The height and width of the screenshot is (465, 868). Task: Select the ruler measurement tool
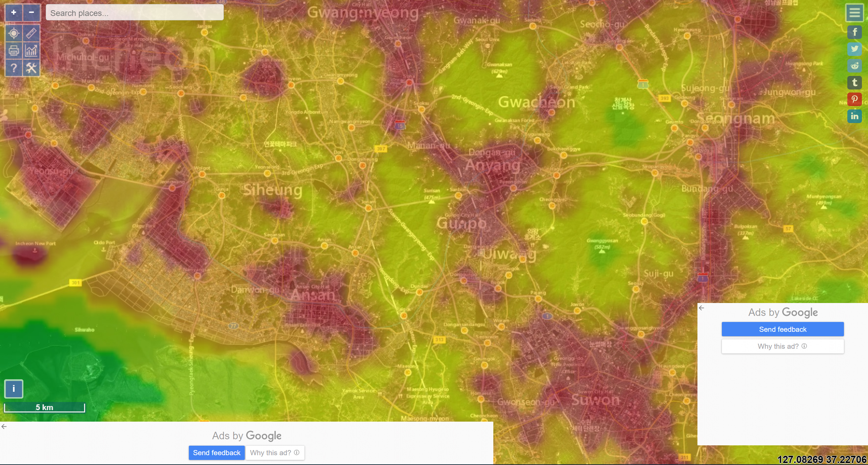tap(31, 33)
